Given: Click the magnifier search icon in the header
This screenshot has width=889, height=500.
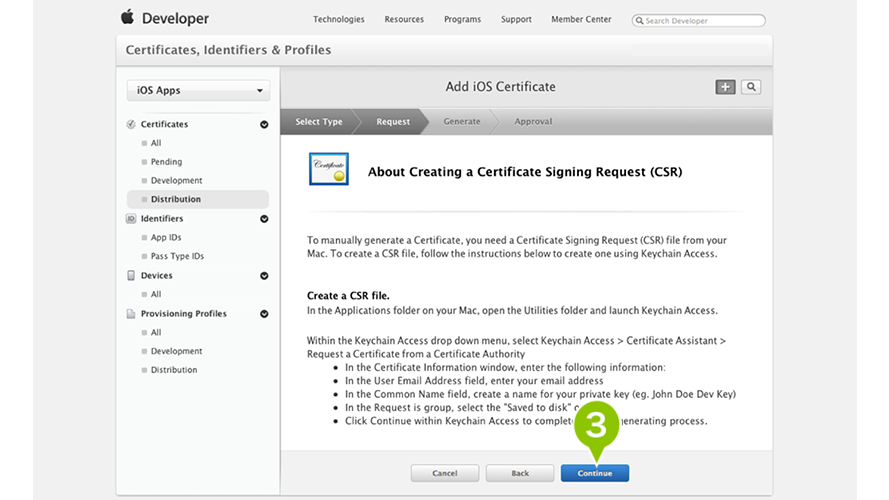Looking at the screenshot, I should click(751, 87).
